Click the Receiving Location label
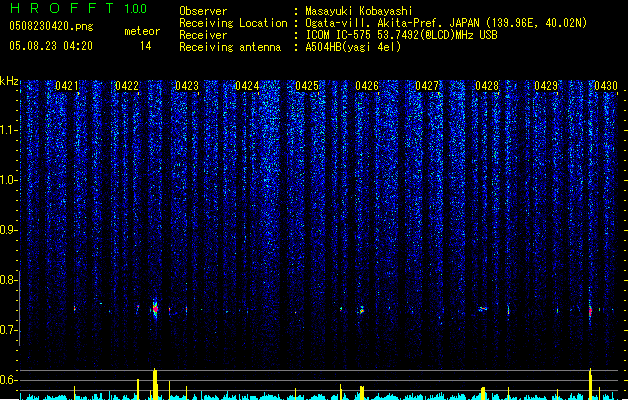 click(233, 23)
